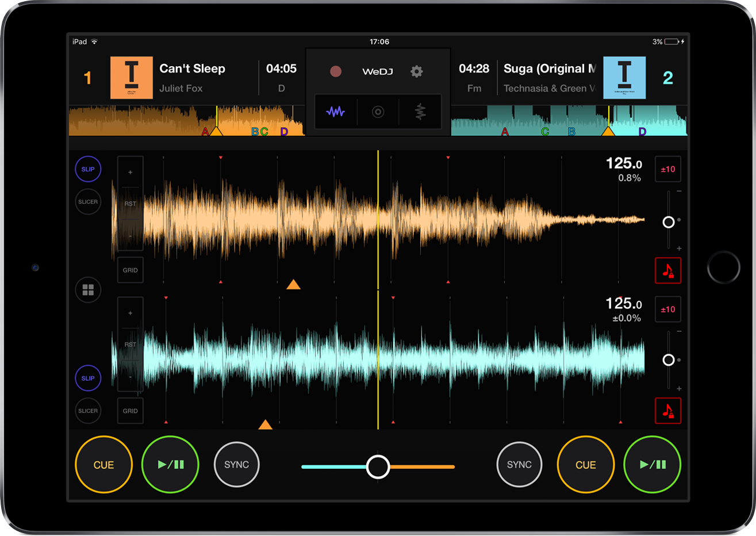Play/pause deck 2

tap(653, 465)
